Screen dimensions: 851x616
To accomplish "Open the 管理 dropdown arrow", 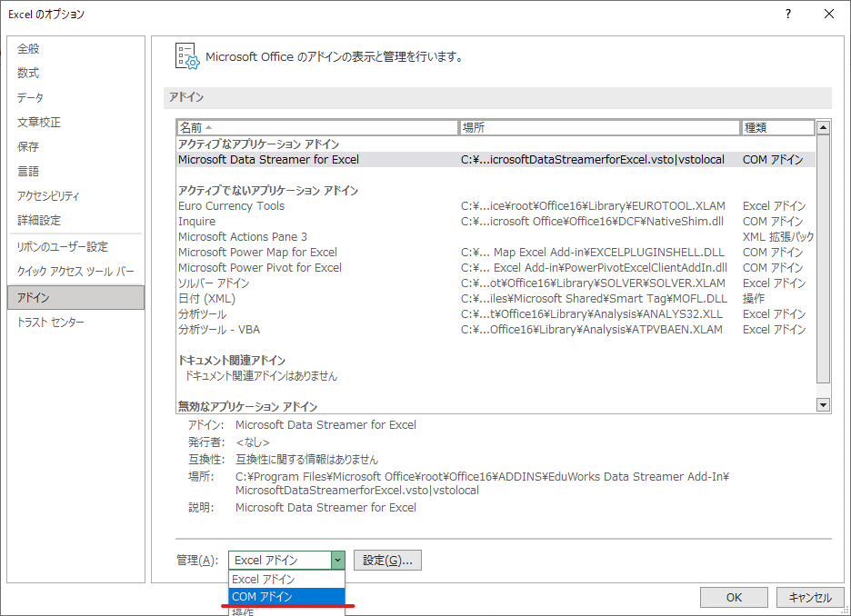I will [337, 561].
